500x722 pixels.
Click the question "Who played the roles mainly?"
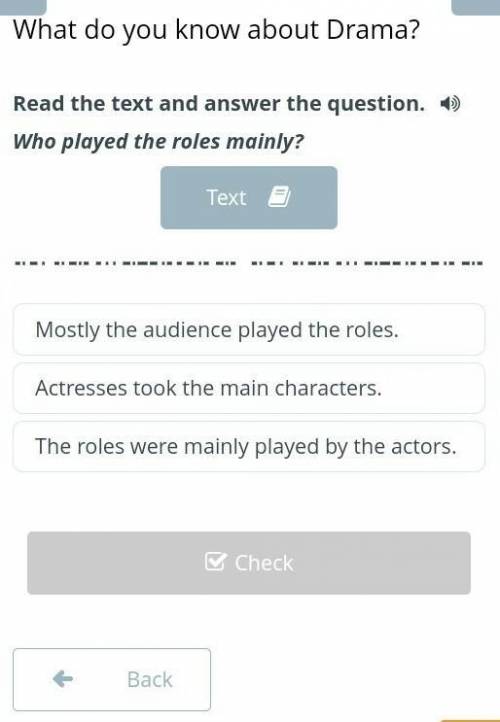159,141
